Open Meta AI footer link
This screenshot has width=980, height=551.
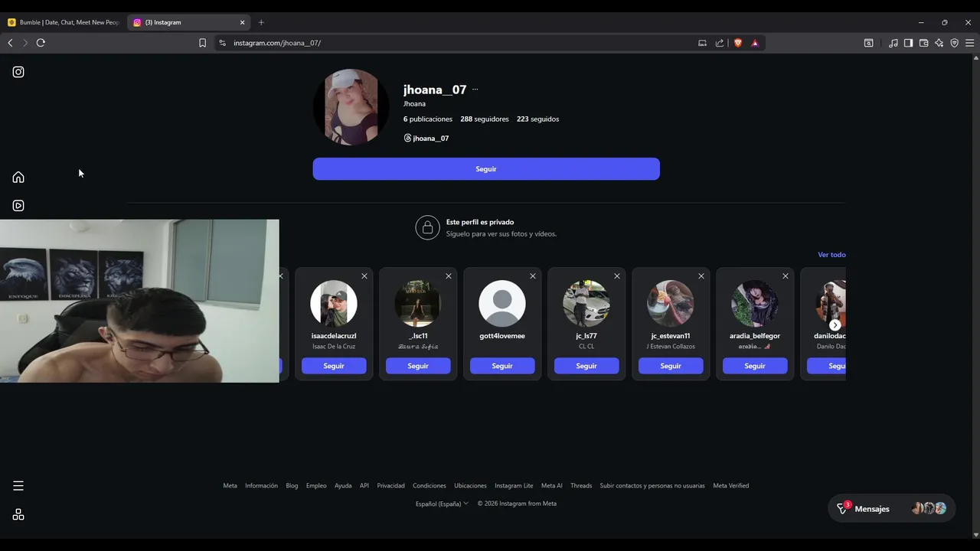(x=552, y=486)
